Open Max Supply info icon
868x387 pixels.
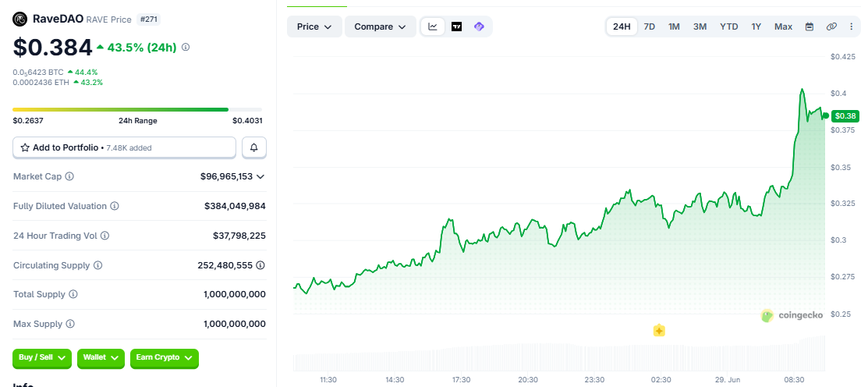(69, 324)
